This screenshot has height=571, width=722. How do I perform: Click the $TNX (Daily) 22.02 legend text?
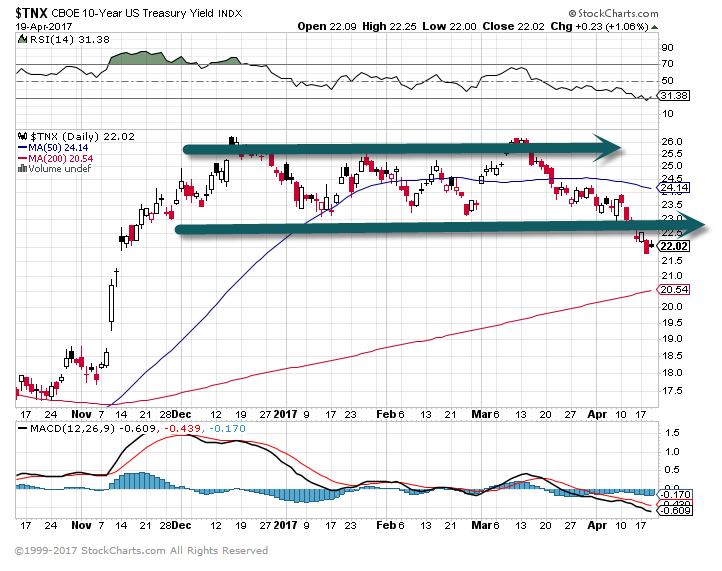pyautogui.click(x=82, y=136)
